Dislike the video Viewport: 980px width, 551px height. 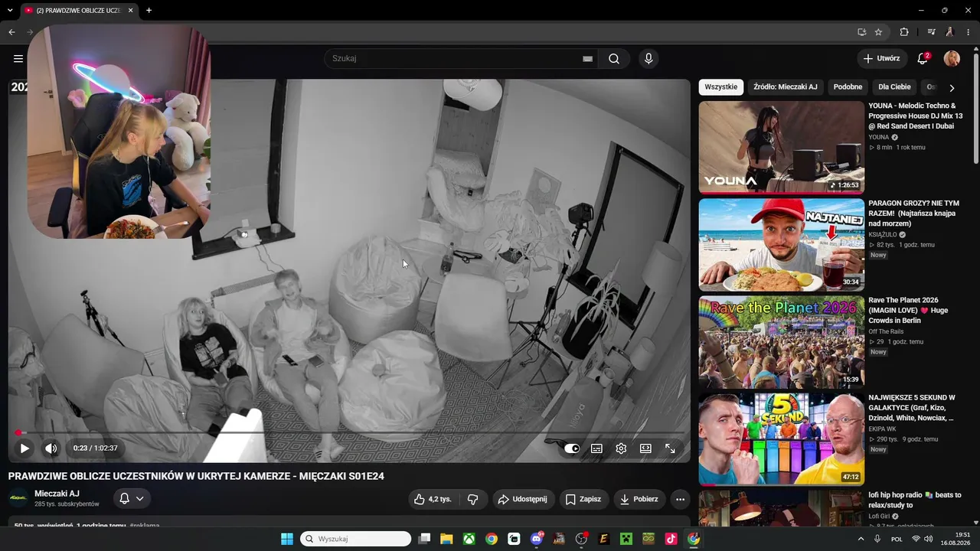pyautogui.click(x=473, y=499)
